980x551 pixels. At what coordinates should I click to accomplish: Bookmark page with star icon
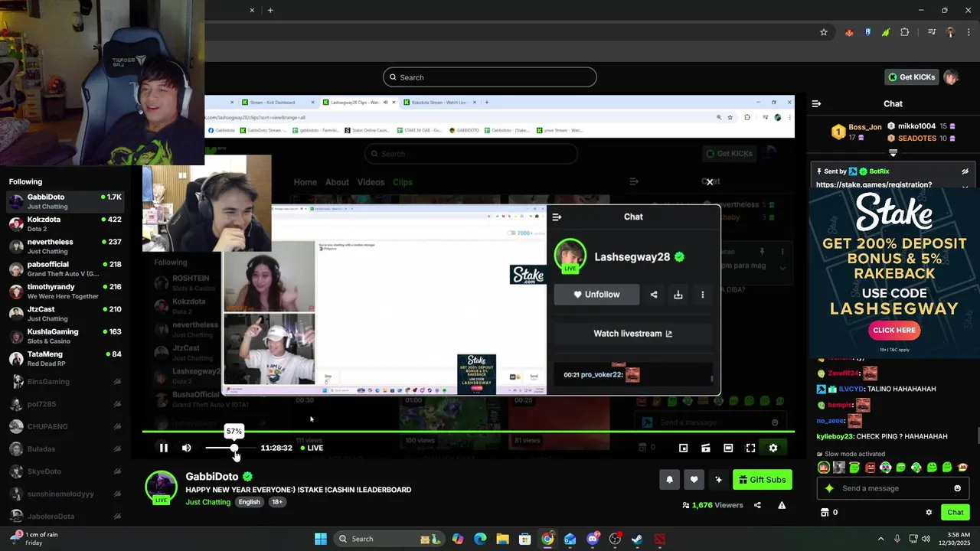point(824,32)
